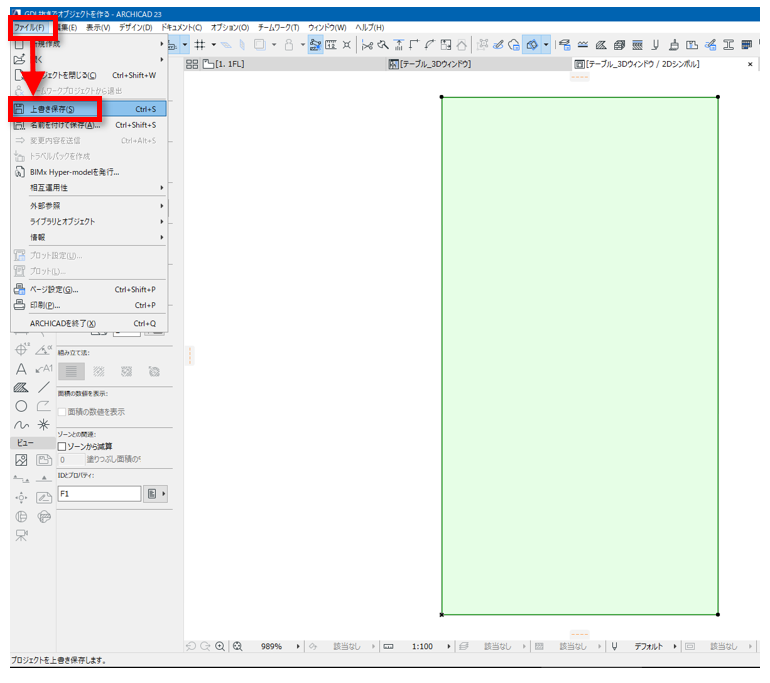Select the Line tool
Image resolution: width=770 pixels, height=683 pixels.
point(44,387)
